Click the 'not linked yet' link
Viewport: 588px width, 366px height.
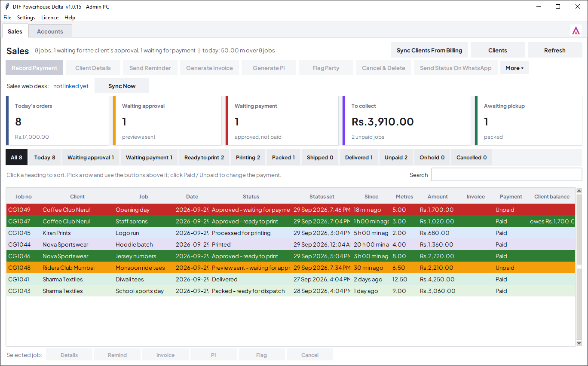[71, 86]
